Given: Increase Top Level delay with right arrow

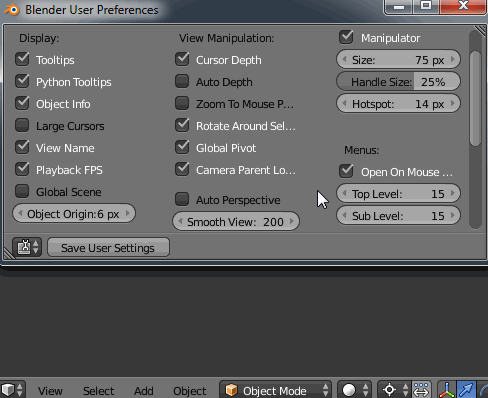Looking at the screenshot, I should [x=453, y=193].
